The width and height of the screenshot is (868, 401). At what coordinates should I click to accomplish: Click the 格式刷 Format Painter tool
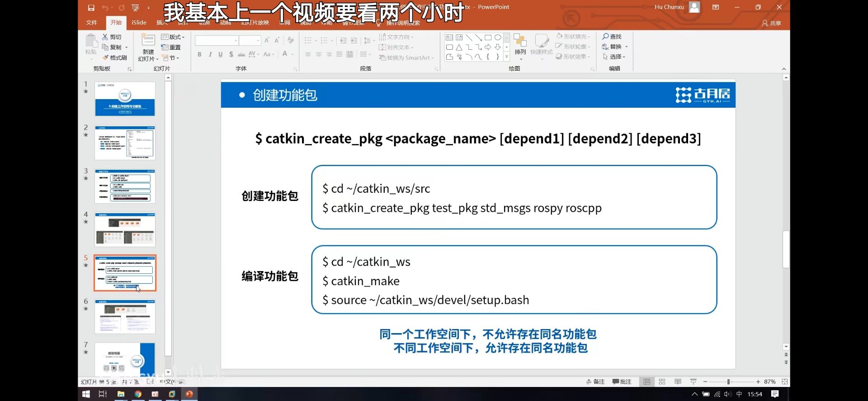[x=115, y=57]
